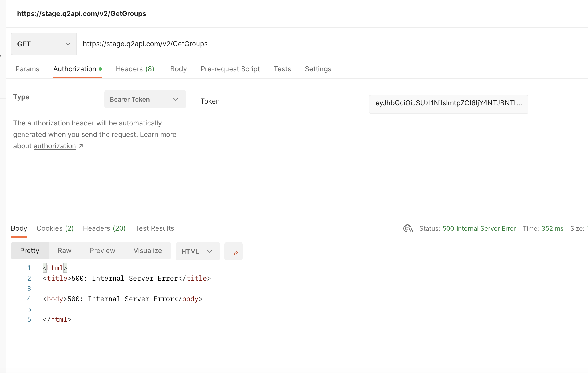Viewport: 588px width, 373px height.
Task: Click line number 3 in the response gutter
Action: (29, 289)
